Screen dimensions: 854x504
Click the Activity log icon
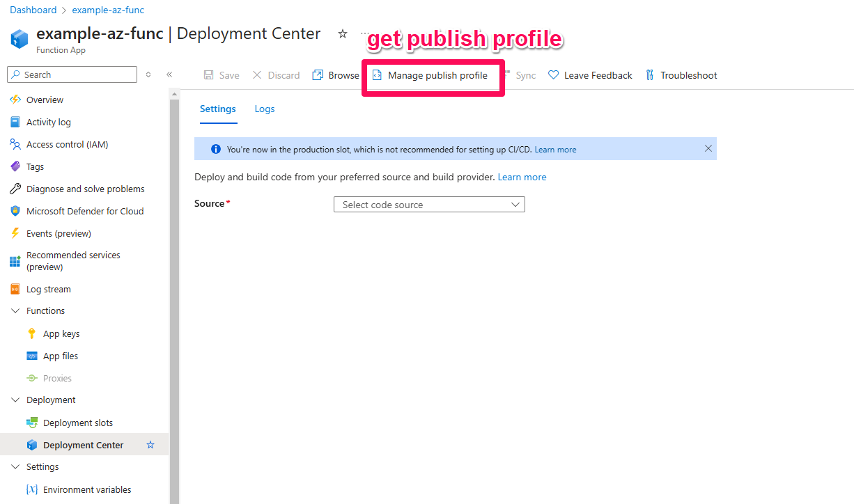pyautogui.click(x=15, y=122)
